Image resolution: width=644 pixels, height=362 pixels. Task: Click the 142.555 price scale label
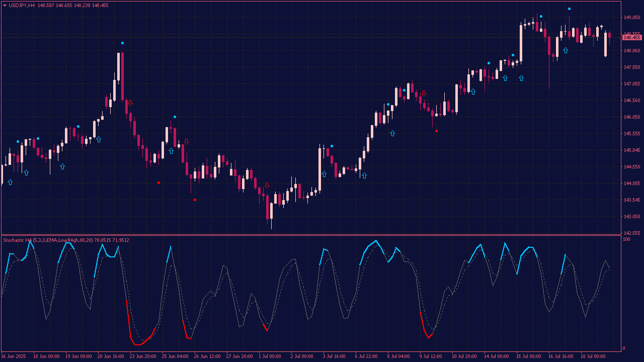point(632,233)
